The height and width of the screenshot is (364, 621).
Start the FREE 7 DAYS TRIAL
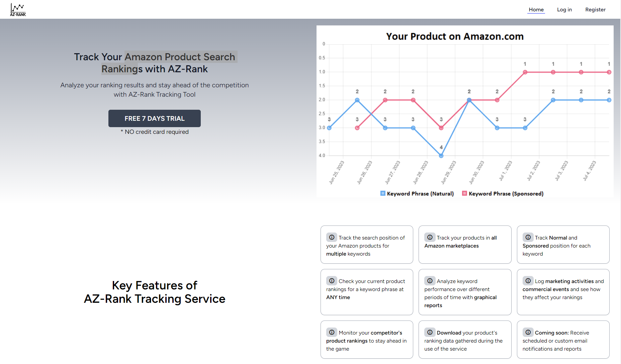point(155,118)
